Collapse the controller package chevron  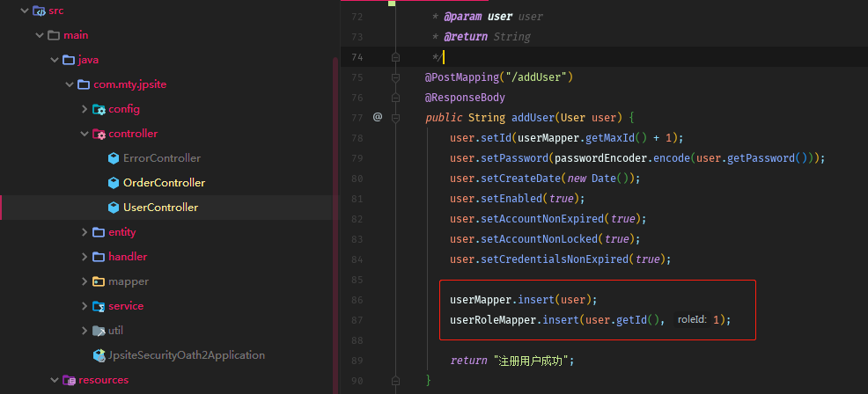coord(85,134)
